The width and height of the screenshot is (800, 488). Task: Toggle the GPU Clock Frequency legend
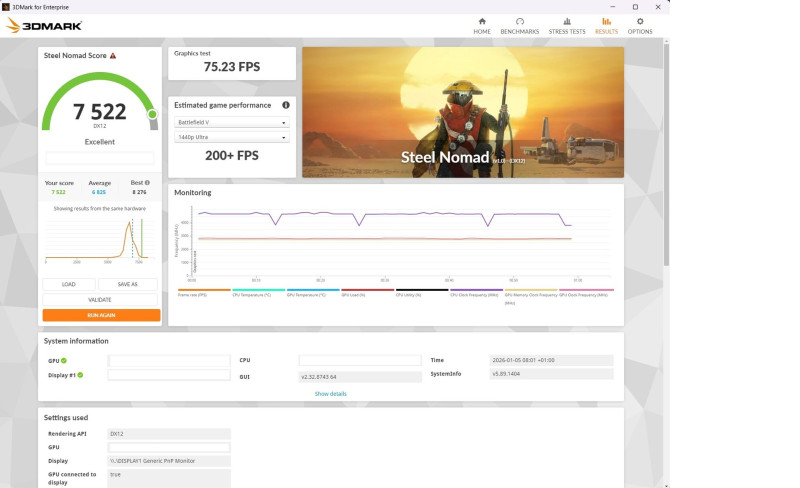click(586, 293)
